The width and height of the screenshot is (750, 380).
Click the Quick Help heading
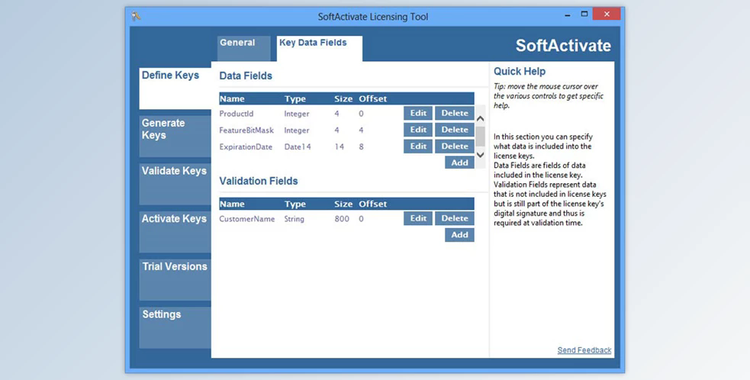point(519,71)
